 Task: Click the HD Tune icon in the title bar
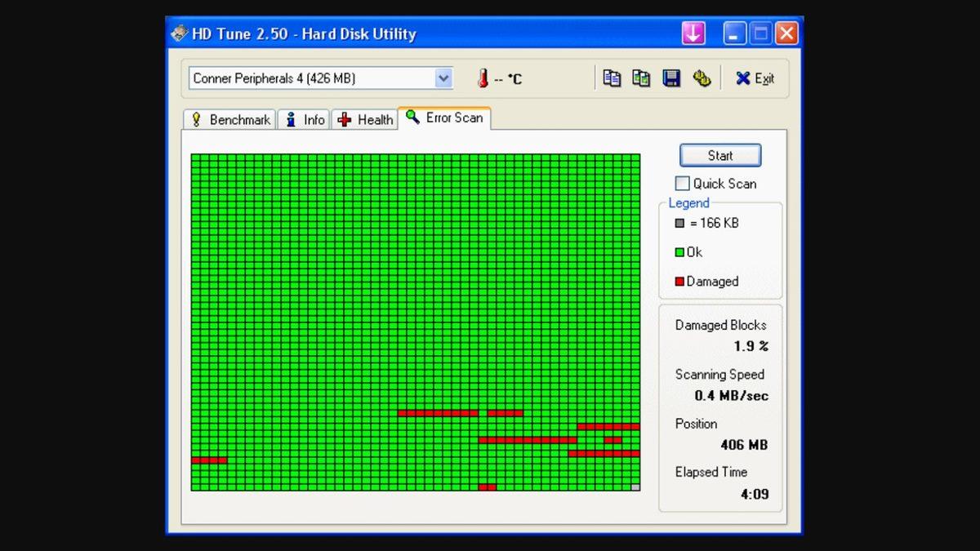(x=179, y=33)
